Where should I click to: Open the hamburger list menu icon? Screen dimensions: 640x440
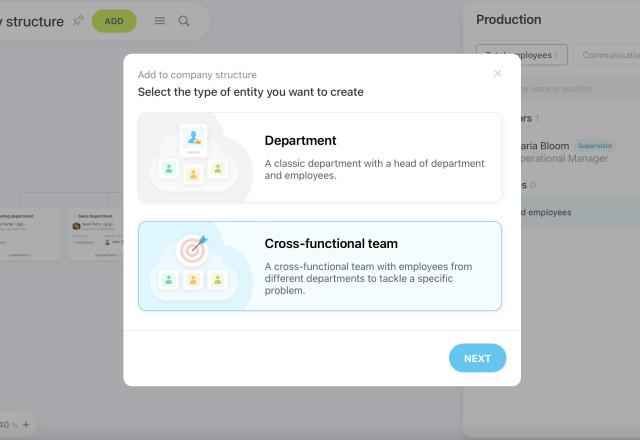pos(160,21)
